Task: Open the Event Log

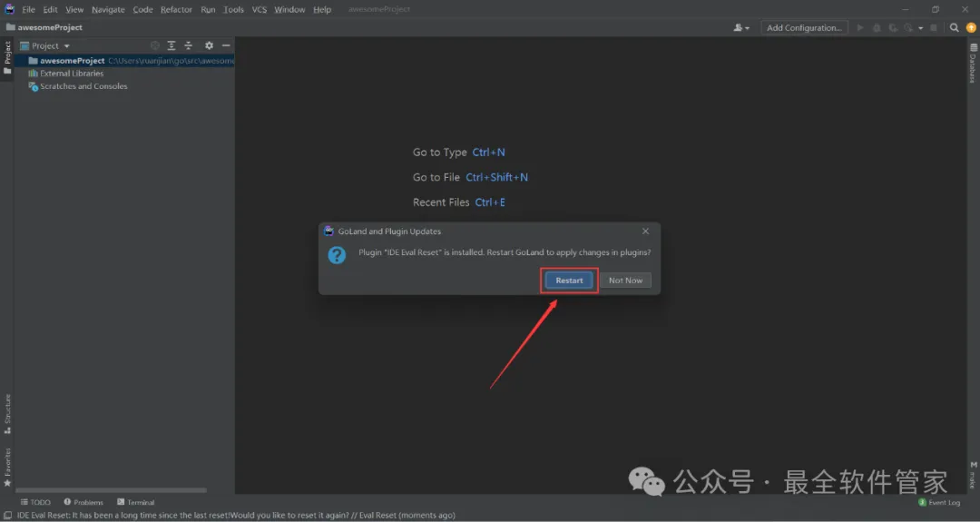Action: click(x=939, y=502)
